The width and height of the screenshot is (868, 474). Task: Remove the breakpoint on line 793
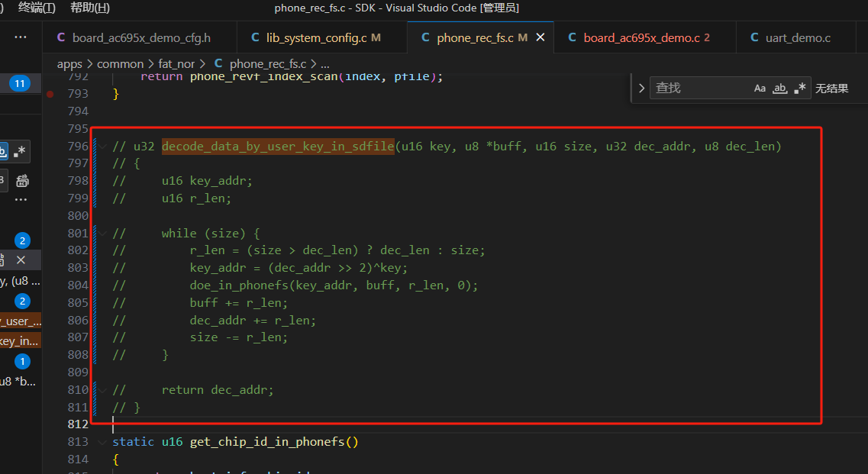pyautogui.click(x=50, y=94)
